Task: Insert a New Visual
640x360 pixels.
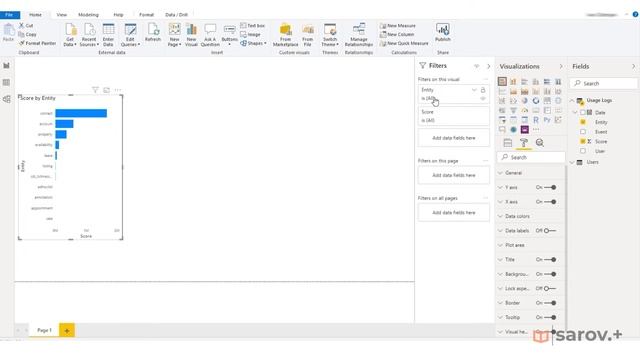Action: click(191, 34)
